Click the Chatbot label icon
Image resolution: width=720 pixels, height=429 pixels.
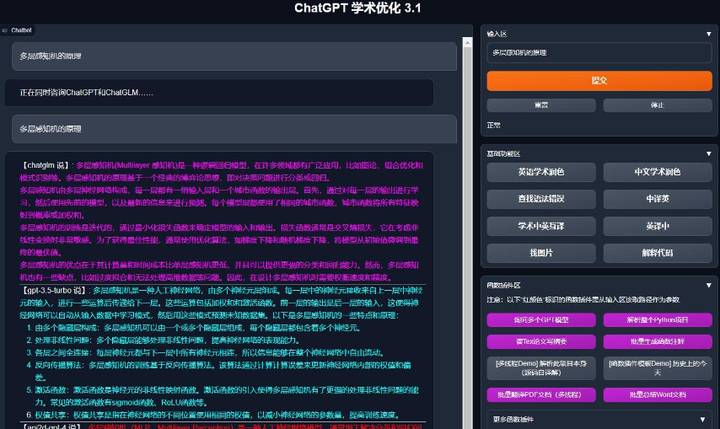[5, 30]
